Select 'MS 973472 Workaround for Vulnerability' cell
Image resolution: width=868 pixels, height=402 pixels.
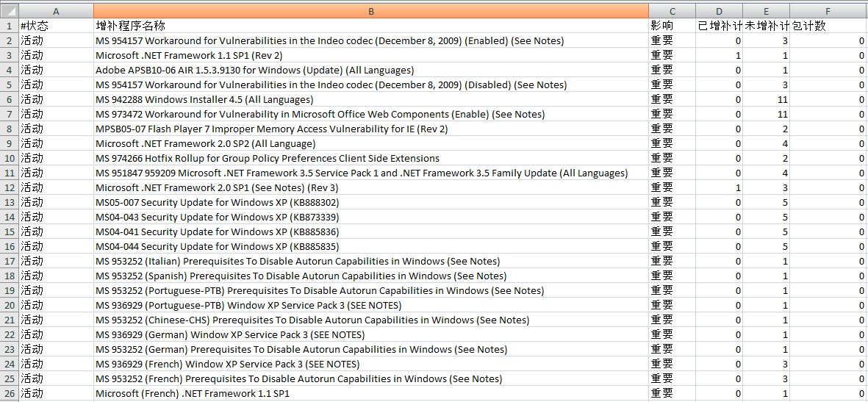[371, 114]
